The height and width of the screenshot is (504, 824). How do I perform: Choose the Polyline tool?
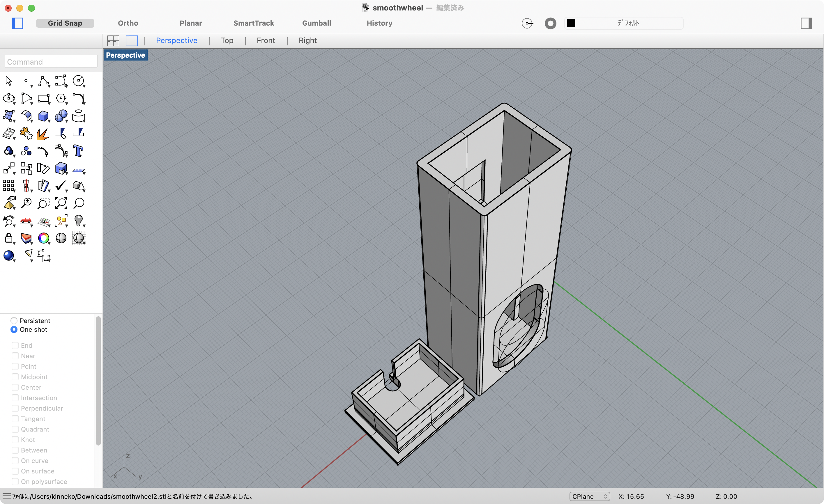pos(44,81)
